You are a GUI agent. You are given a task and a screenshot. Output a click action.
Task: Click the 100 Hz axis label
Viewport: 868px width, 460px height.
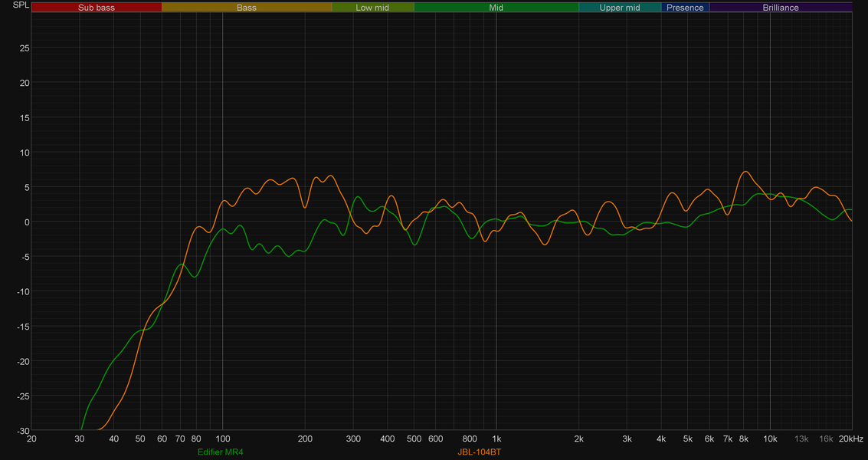pyautogui.click(x=222, y=439)
